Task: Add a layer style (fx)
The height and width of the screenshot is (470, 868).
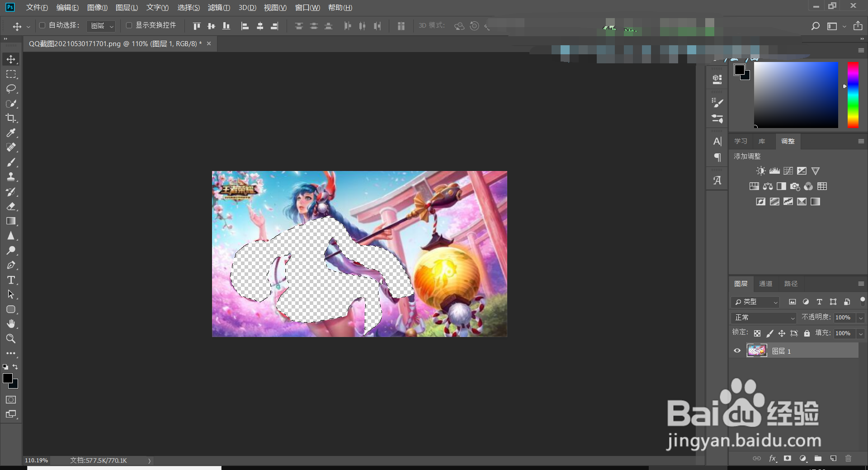Action: pyautogui.click(x=773, y=458)
